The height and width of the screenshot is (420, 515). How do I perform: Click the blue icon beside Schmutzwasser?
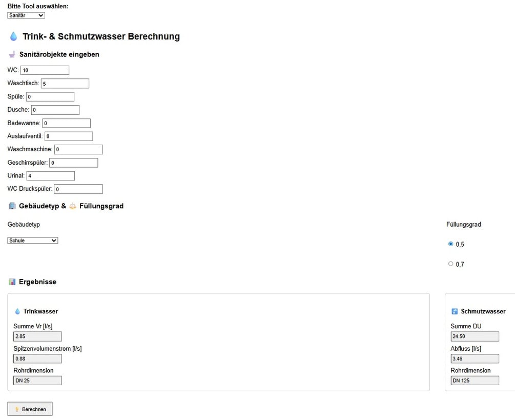click(455, 311)
